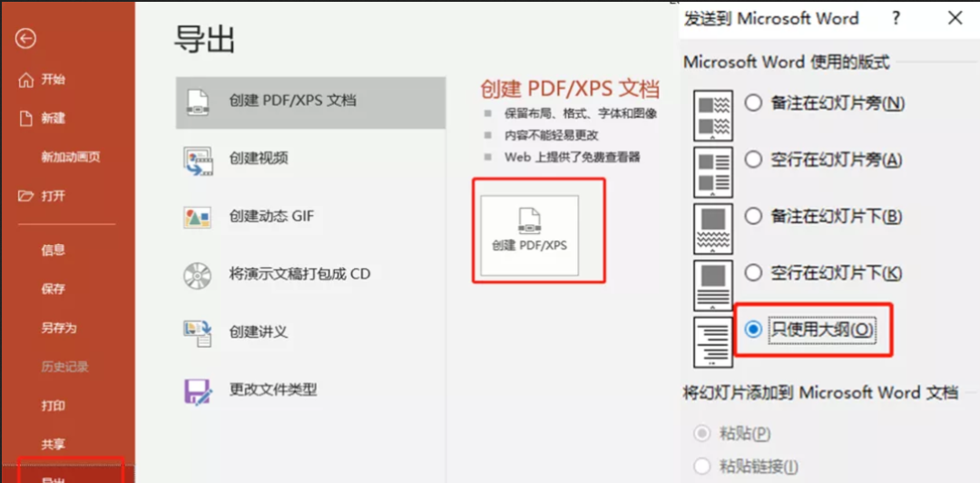Select 创建 PDF/XPS 文档 export option
The height and width of the screenshot is (483, 980).
[x=310, y=102]
